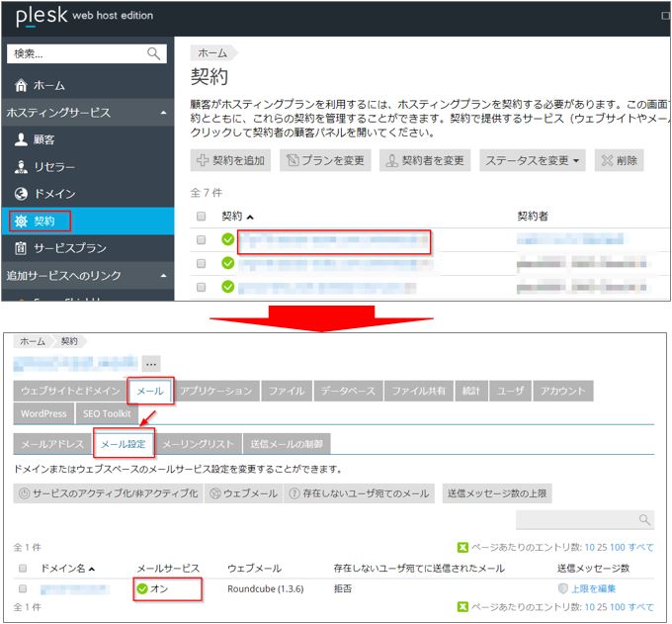Click the 契約者を変更 button
Image resolution: width=672 pixels, height=624 pixels.
[425, 160]
